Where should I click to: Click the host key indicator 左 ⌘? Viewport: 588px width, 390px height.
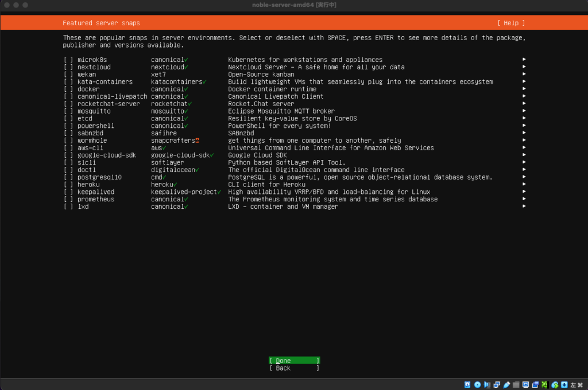577,385
